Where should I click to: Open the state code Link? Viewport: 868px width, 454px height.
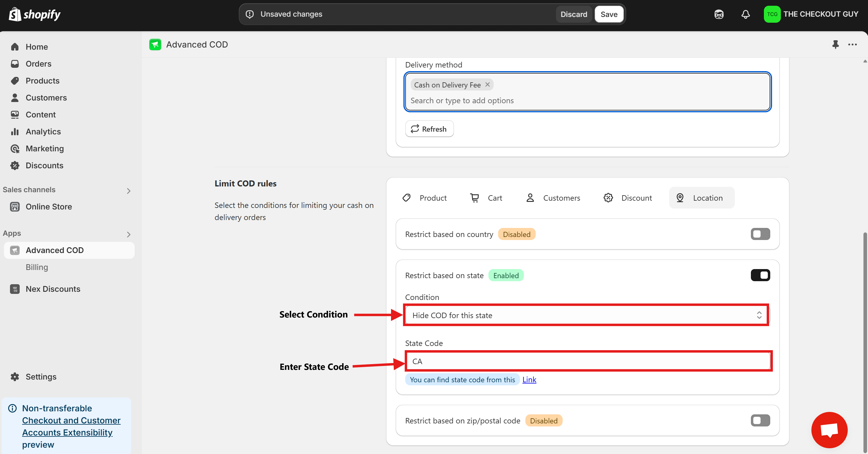[529, 380]
